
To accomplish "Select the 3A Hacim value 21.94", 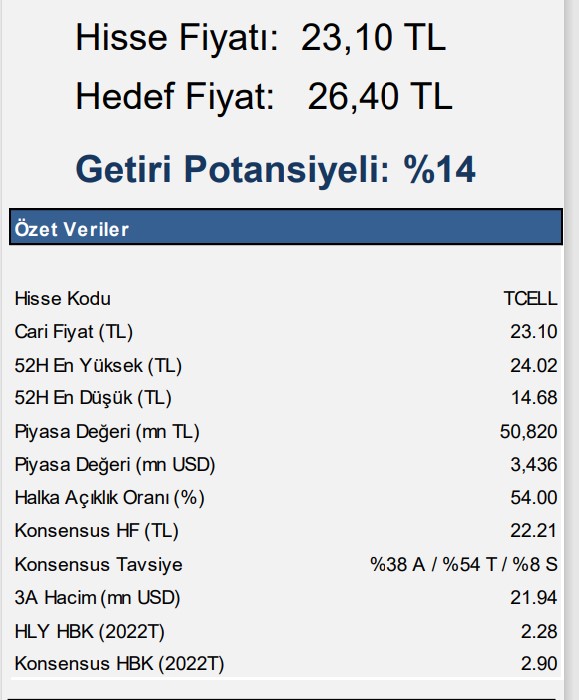I will [533, 597].
